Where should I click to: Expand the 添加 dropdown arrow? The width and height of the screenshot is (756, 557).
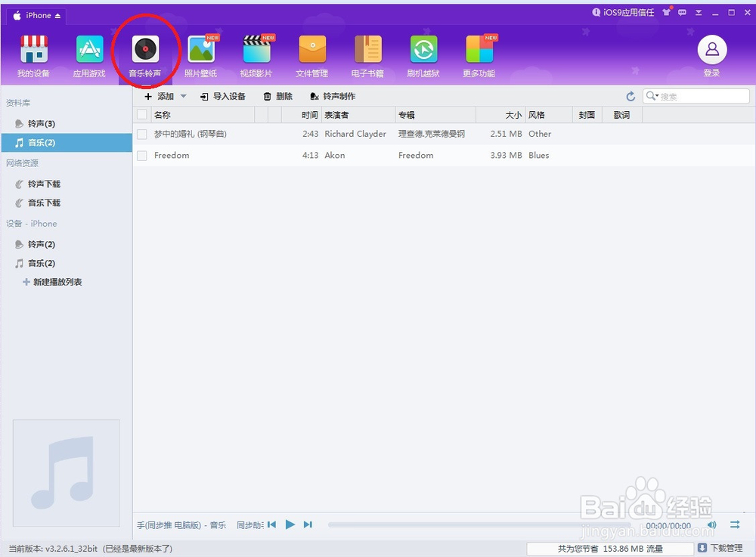(183, 97)
